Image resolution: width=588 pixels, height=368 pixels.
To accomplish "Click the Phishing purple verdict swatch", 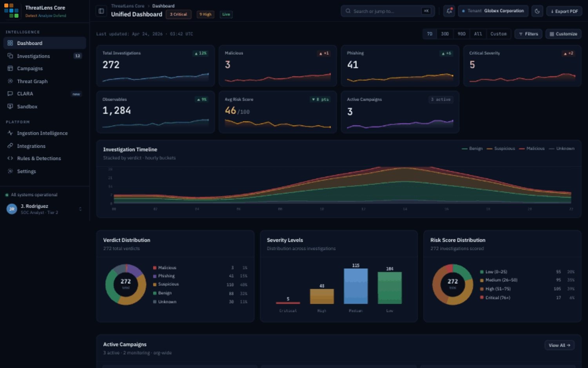I will point(155,276).
